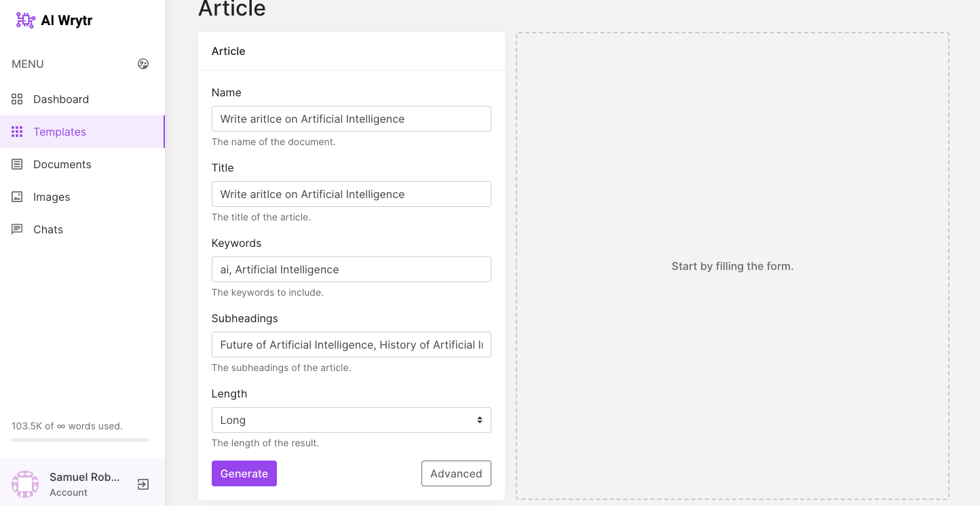Click Samuel's user avatar

(25, 484)
